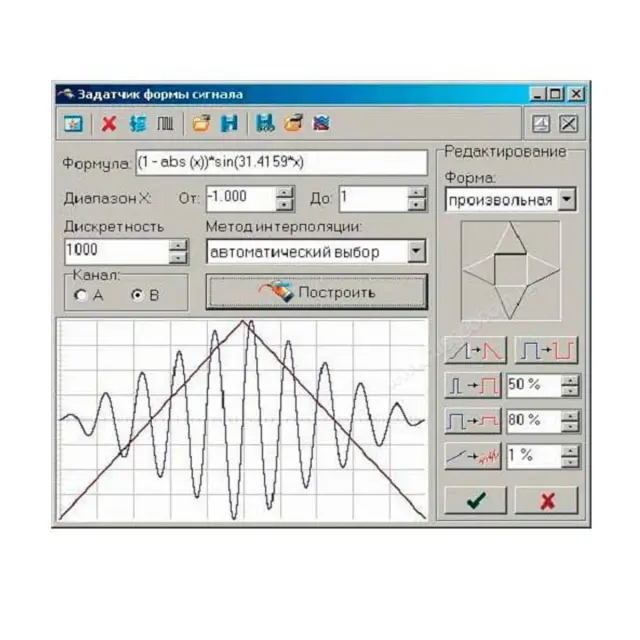
Task: Click the Построить build button
Action: click(316, 292)
